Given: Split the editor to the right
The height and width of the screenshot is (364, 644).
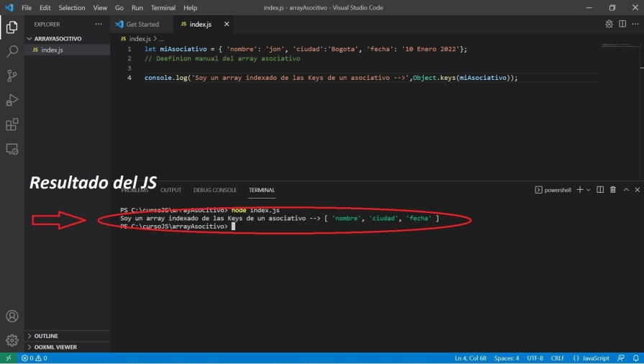Looking at the screenshot, I should coord(622,24).
